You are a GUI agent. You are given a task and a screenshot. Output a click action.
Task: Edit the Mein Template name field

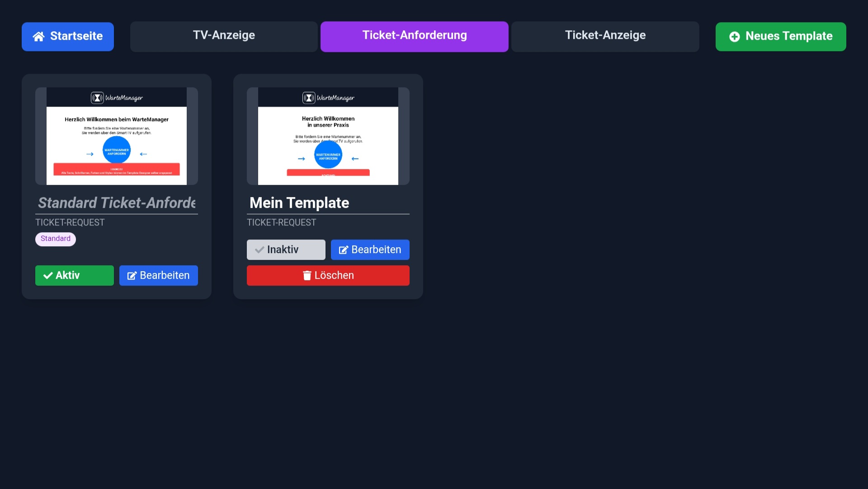pyautogui.click(x=328, y=203)
